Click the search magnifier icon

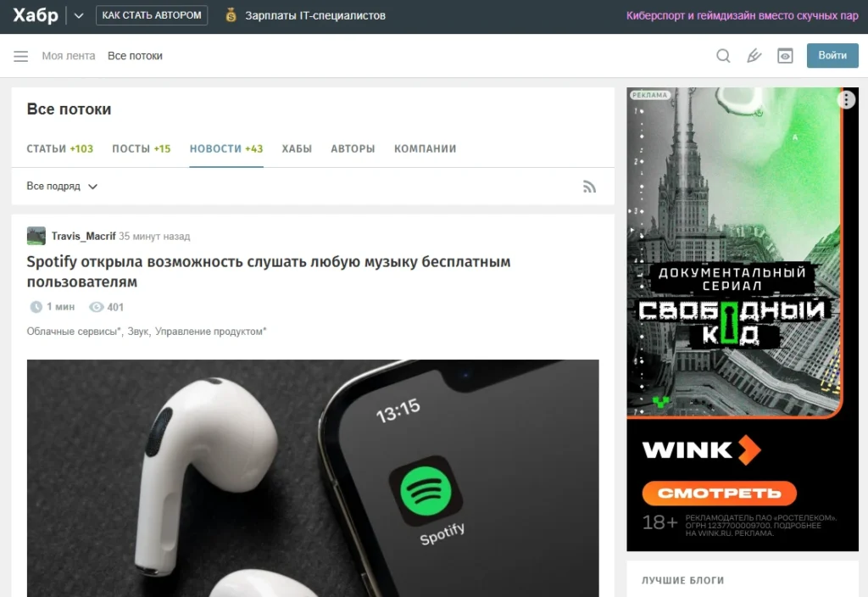point(723,56)
